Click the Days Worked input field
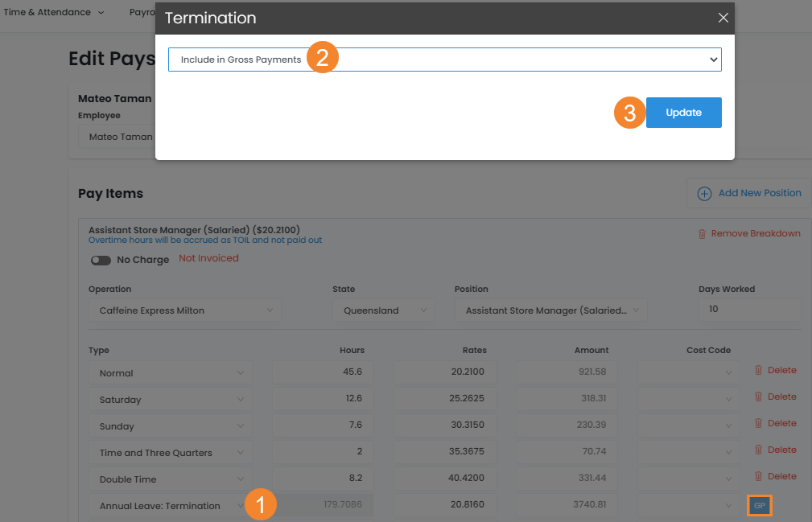 748,310
